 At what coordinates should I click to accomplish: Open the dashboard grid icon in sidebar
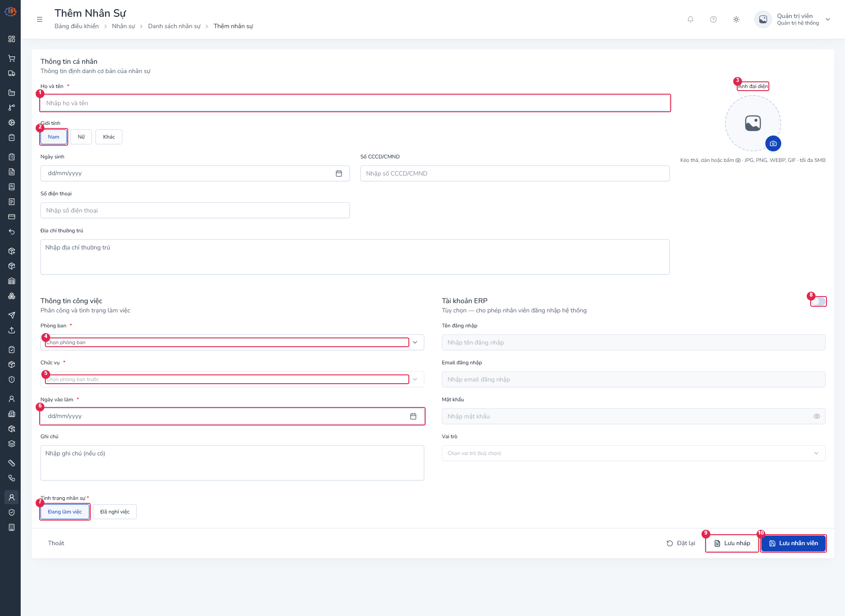[12, 39]
